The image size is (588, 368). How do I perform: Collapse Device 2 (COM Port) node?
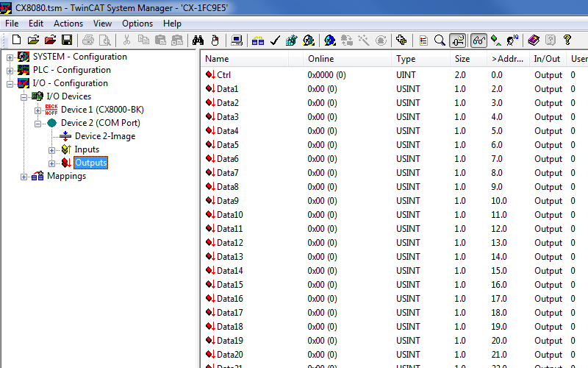pos(37,124)
